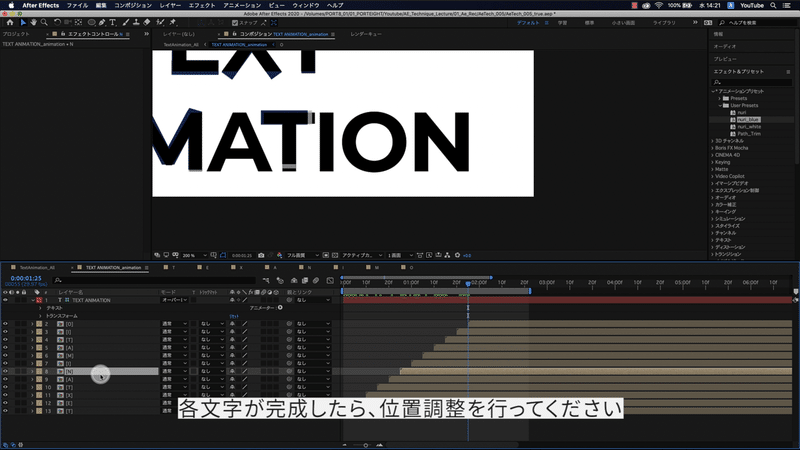Click the Hide Shy Layers icon in timeline
Screen dimensions: 800x450
[x=294, y=280]
